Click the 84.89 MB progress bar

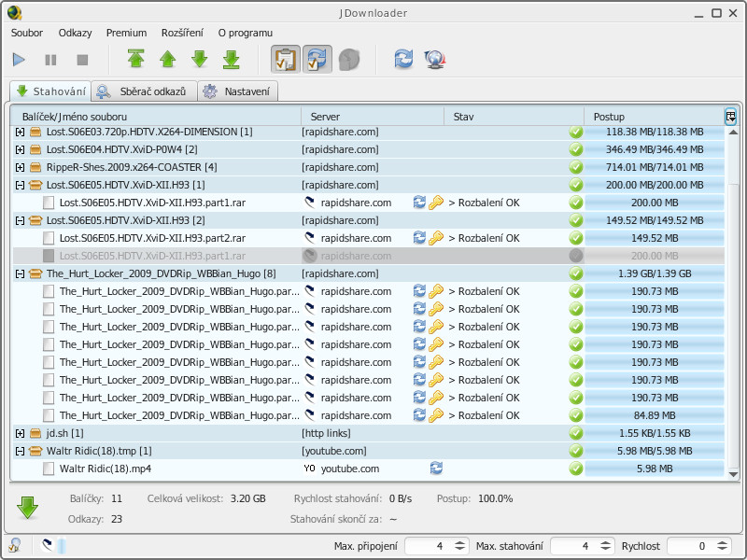[655, 415]
